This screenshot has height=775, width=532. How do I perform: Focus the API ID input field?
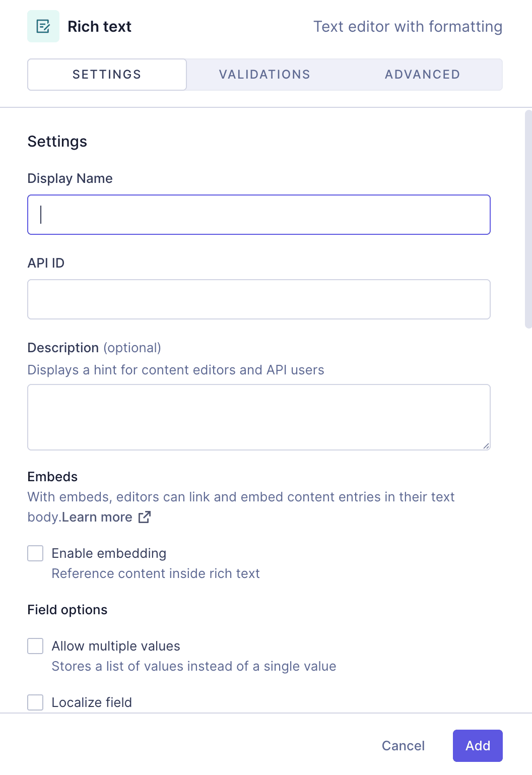258,299
